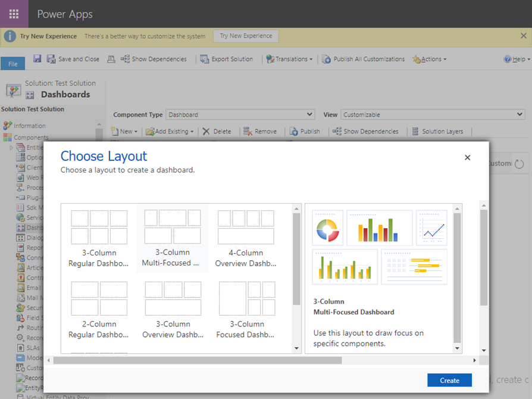532x399 pixels.
Task: Open the Component Type dropdown
Action: [x=240, y=114]
